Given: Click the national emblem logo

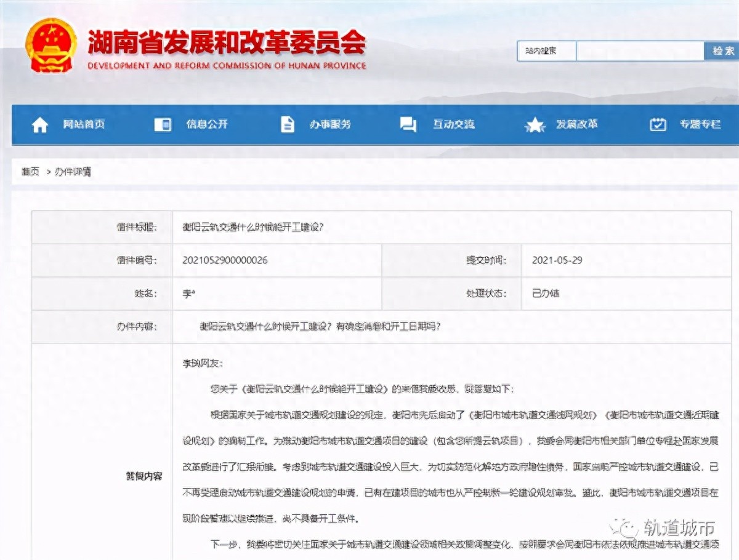Looking at the screenshot, I should point(50,46).
